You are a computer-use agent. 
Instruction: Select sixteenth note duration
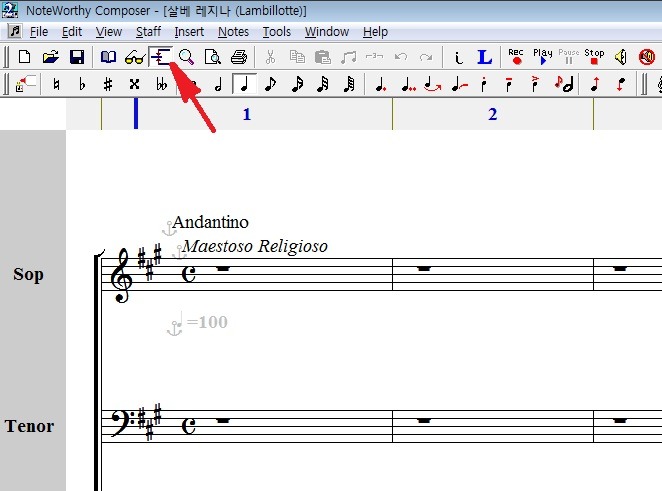297,84
